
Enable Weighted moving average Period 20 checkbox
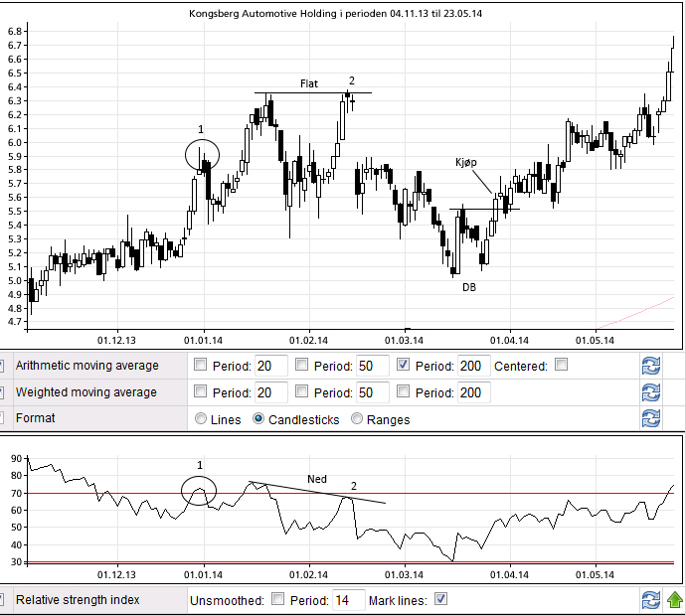pyautogui.click(x=201, y=392)
